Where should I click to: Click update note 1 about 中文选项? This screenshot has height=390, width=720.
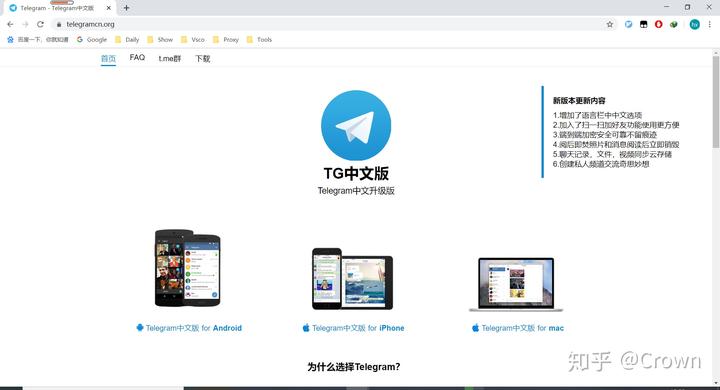597,115
